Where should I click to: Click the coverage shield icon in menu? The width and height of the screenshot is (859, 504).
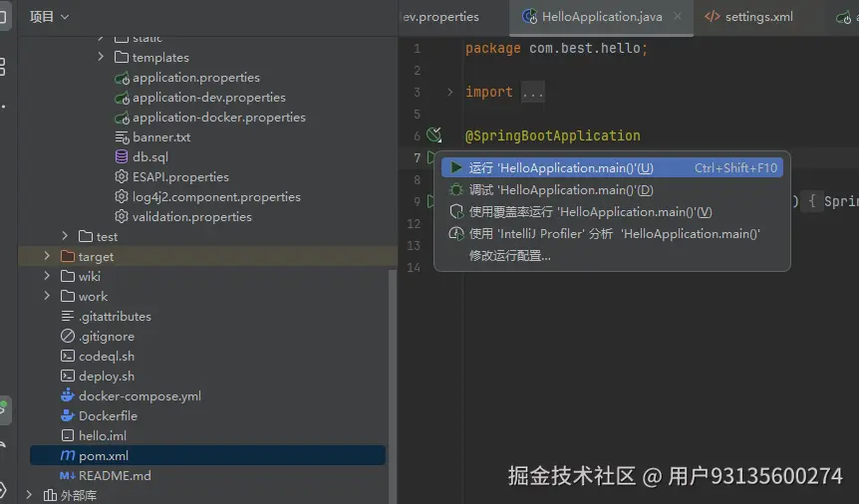coord(455,211)
